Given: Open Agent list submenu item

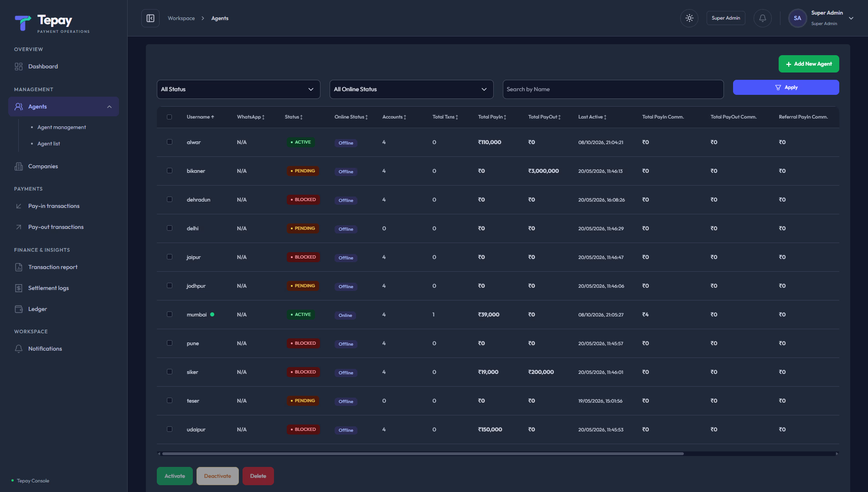Looking at the screenshot, I should tap(49, 144).
